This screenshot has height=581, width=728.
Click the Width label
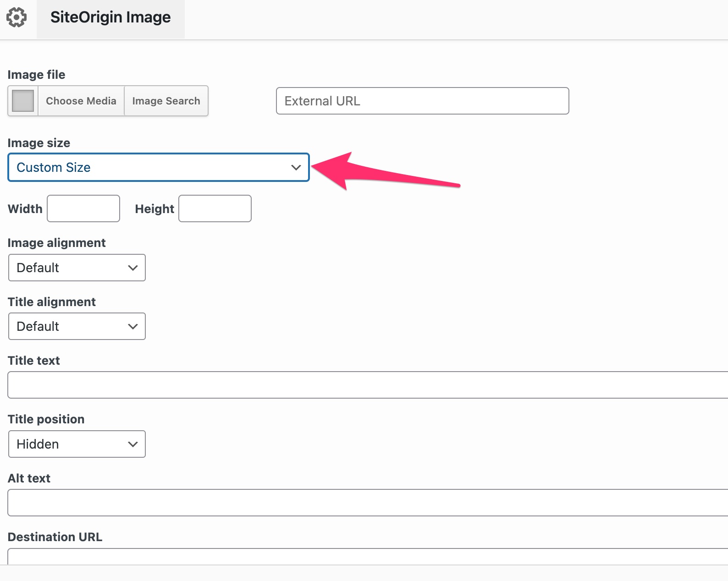coord(25,209)
